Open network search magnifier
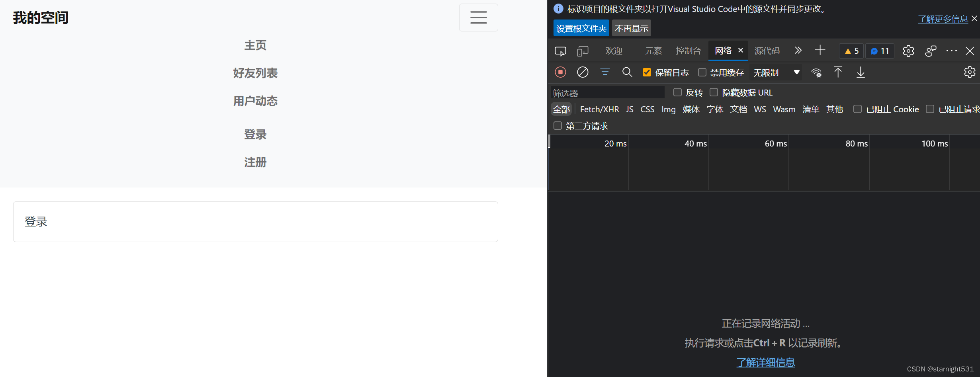The image size is (980, 377). click(627, 72)
